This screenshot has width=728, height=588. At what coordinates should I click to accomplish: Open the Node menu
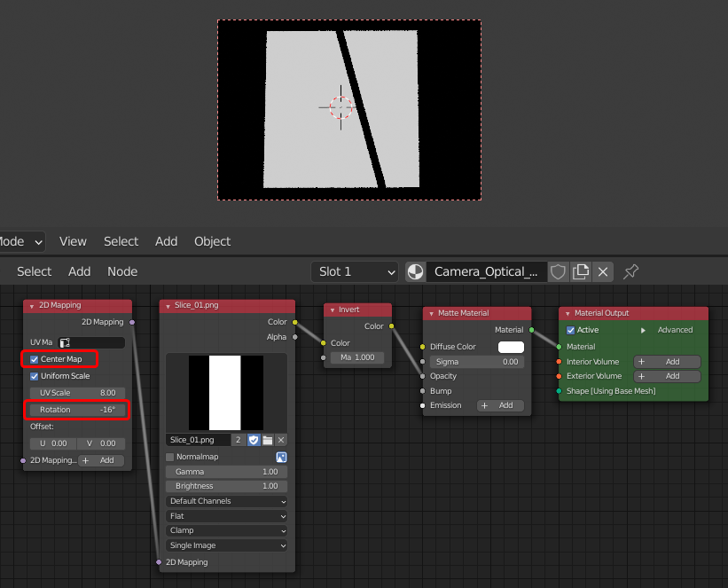122,271
